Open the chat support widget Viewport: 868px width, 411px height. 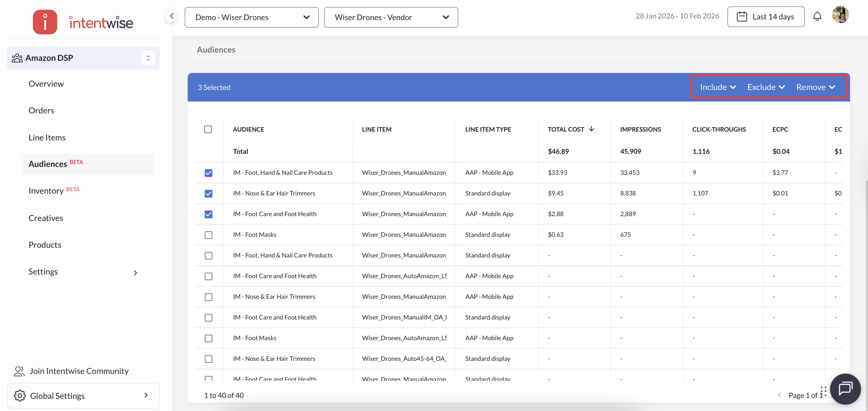coord(845,389)
